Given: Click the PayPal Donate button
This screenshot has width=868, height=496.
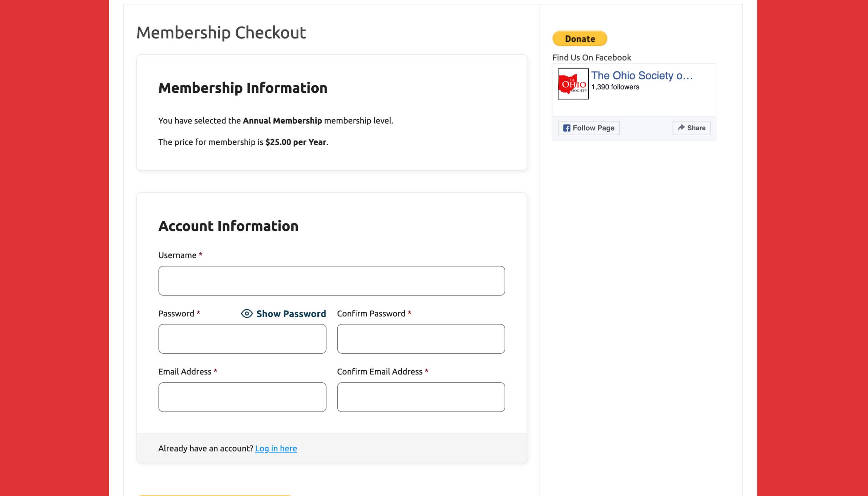Looking at the screenshot, I should pos(579,38).
